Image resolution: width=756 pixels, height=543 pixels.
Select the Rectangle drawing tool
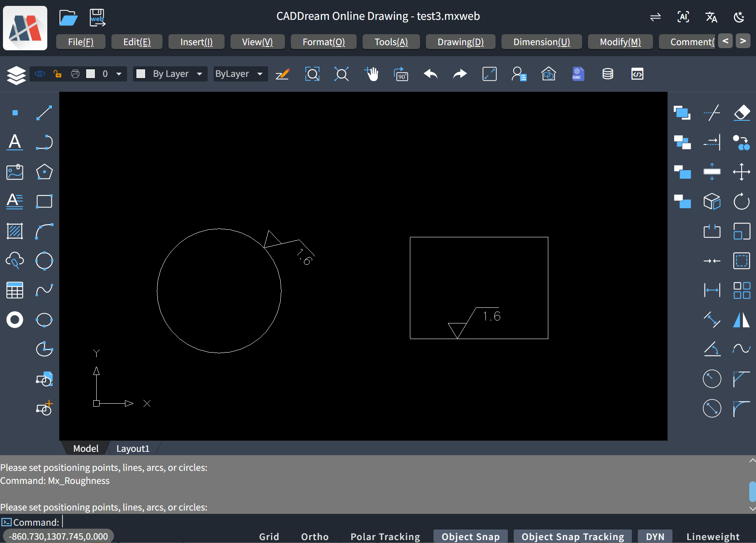point(44,201)
